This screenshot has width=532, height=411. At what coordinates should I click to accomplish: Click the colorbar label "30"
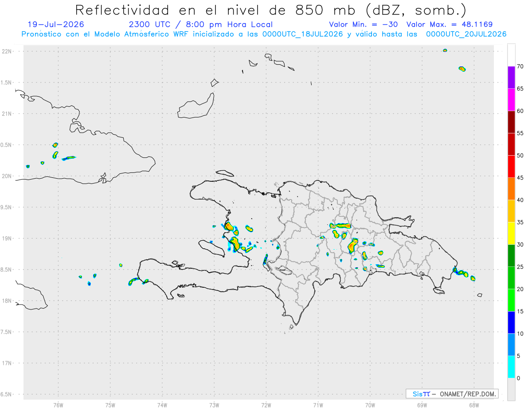tap(520, 245)
